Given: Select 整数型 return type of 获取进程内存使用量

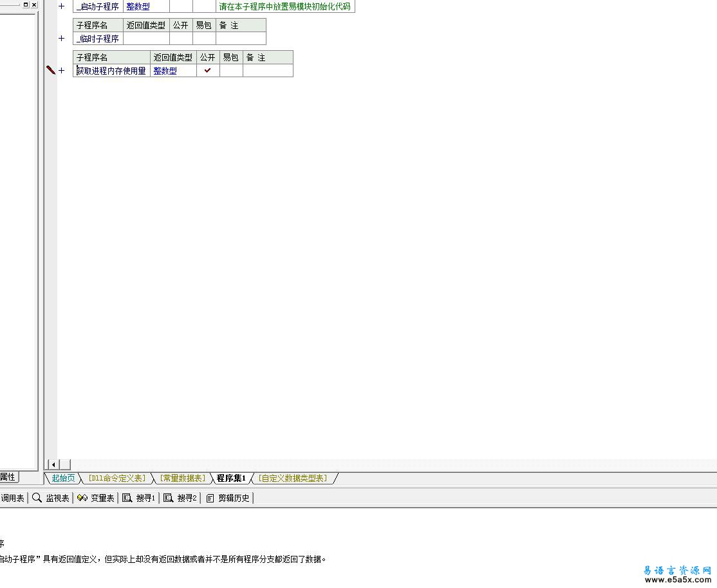Looking at the screenshot, I should coord(173,70).
